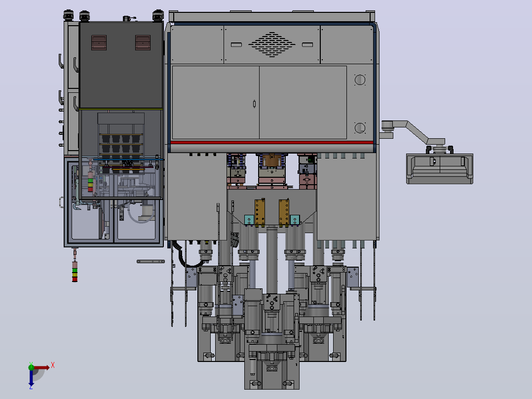Click the red X axis arrow of the triad
This screenshot has width=532, height=399.
click(x=41, y=367)
